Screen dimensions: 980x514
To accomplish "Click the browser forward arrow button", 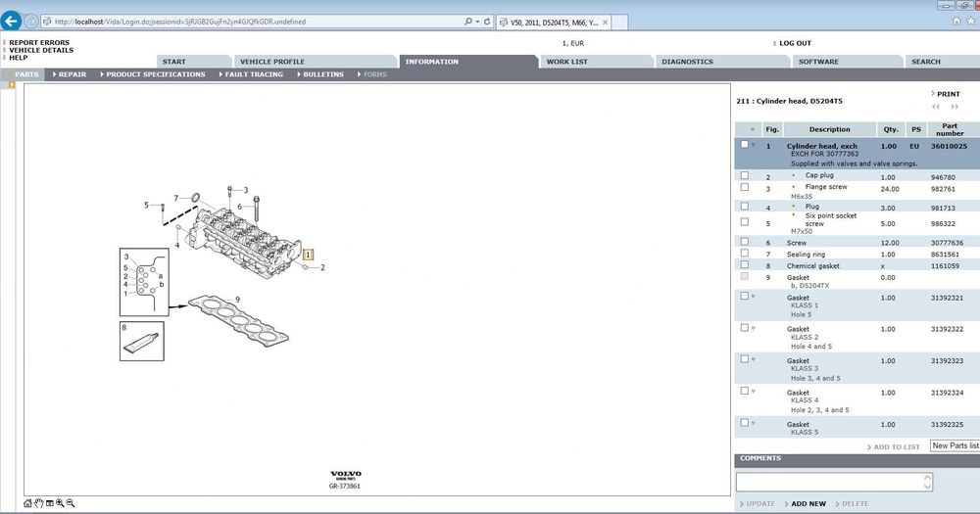I will click(x=31, y=22).
